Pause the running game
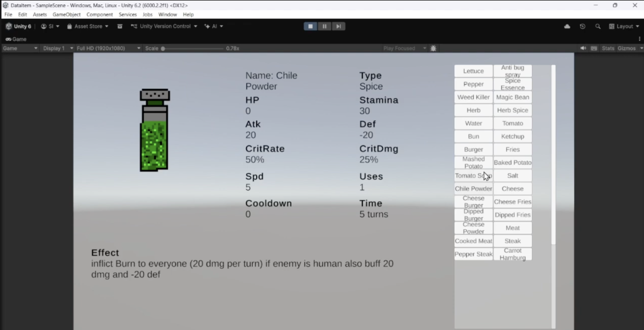This screenshot has width=644, height=330. (x=325, y=26)
